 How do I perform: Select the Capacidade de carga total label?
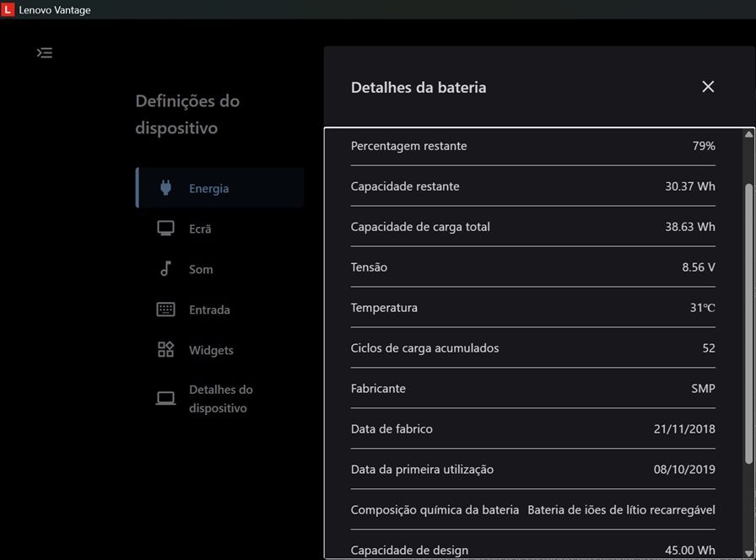click(420, 227)
